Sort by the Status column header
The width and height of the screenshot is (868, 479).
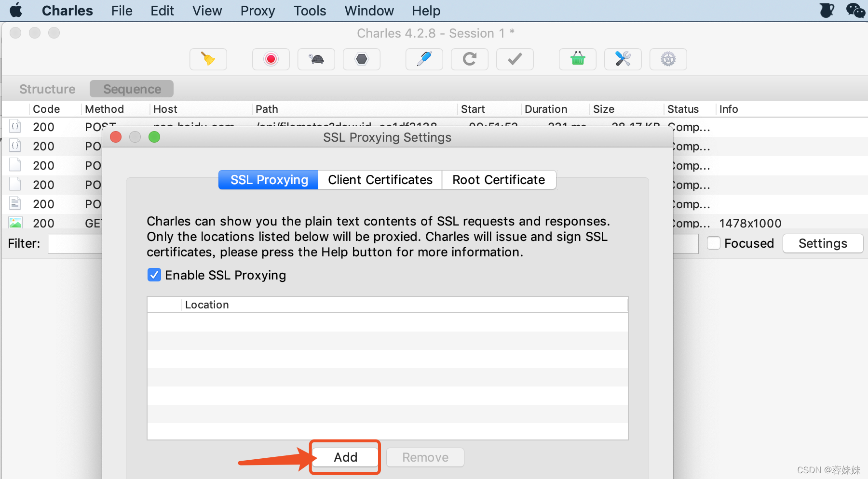683,109
